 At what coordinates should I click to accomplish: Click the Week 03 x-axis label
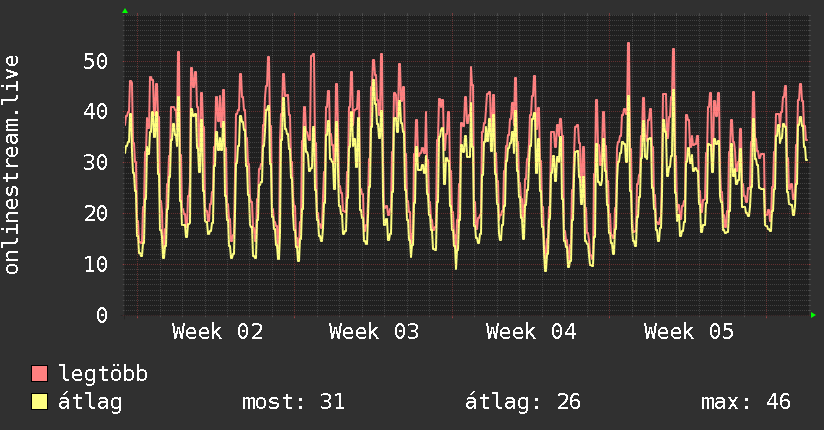point(374,332)
